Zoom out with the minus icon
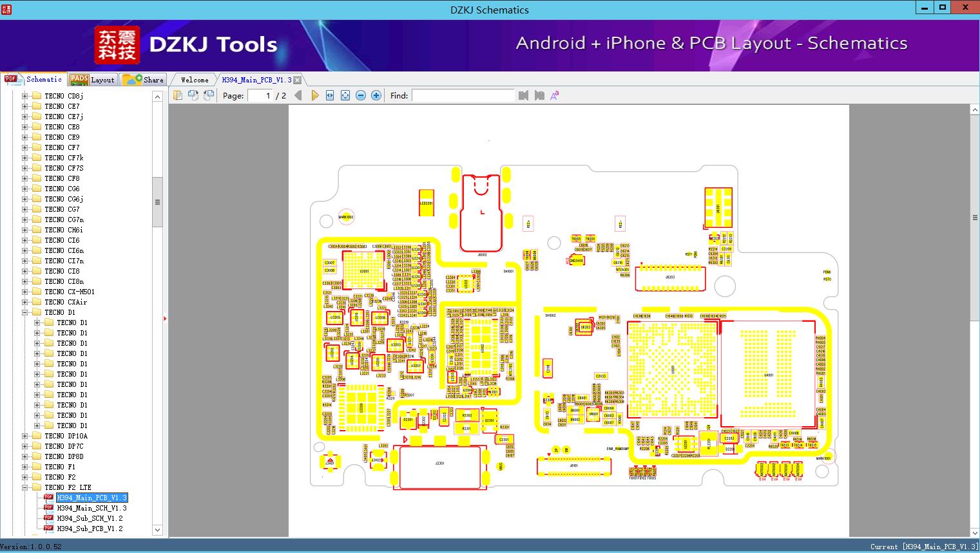 click(x=361, y=95)
